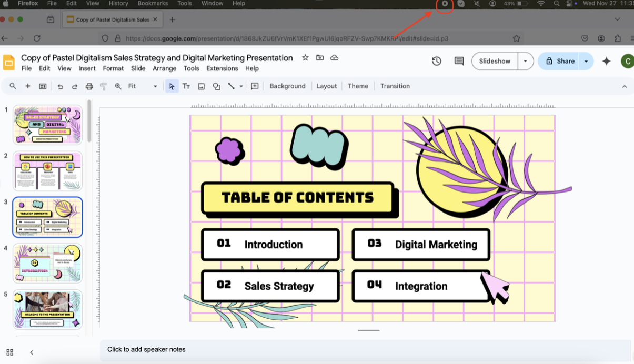
Task: Expand the Slideshow options arrow
Action: pos(525,61)
